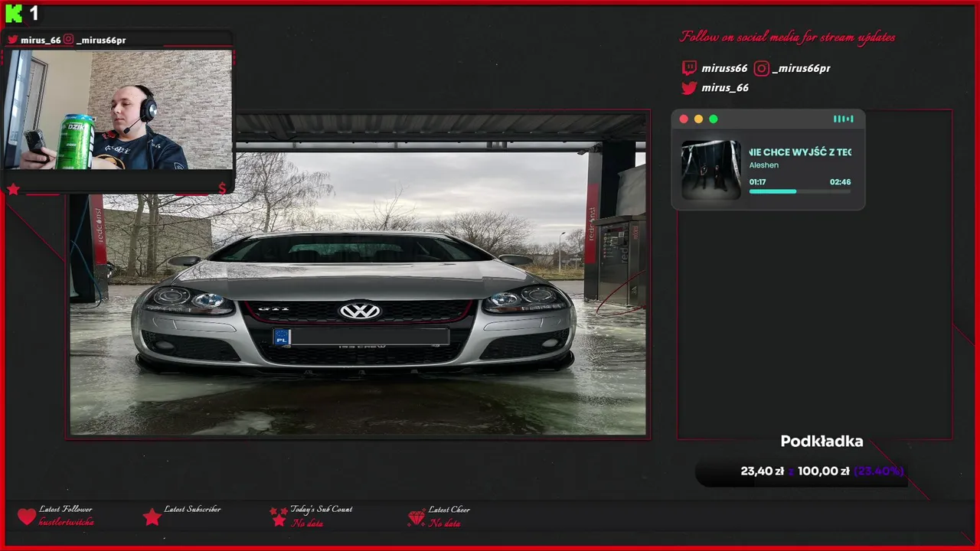
Task: Click 'No data' under Today's Sub Count
Action: coord(307,523)
